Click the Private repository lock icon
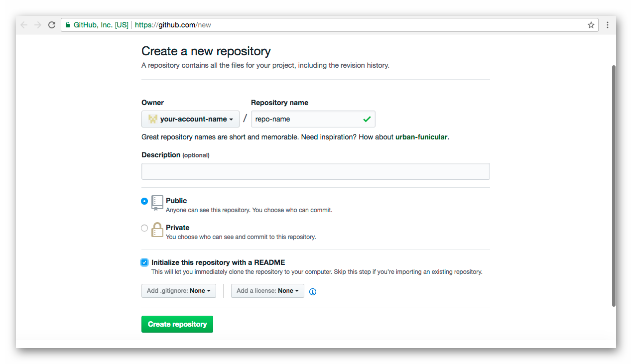The height and width of the screenshot is (364, 632). 157,230
